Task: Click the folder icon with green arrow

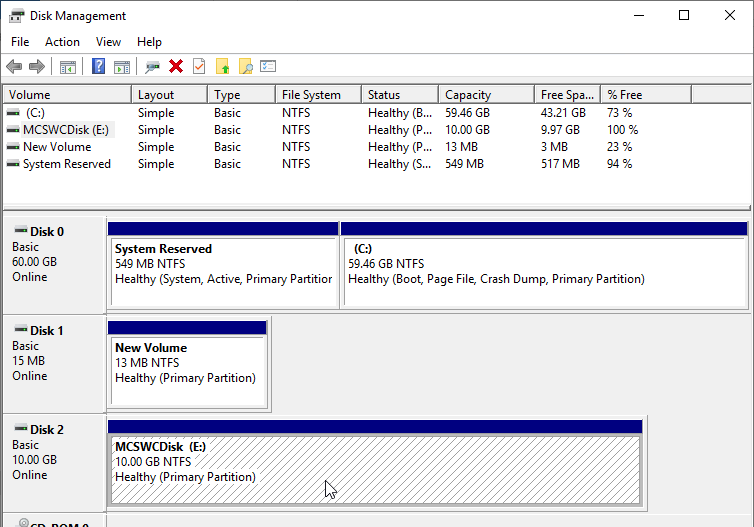Action: click(x=222, y=67)
